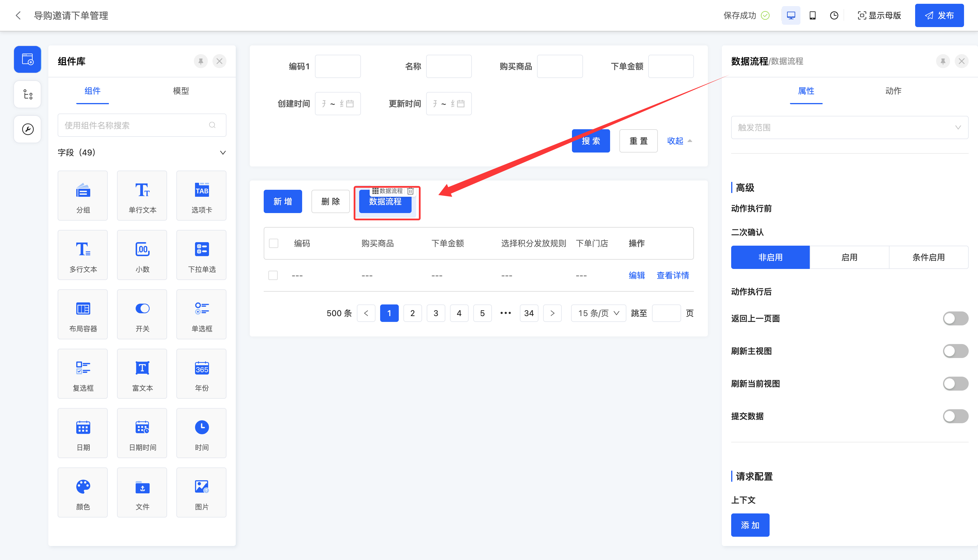Screen dimensions: 978x560
Task: Open the history clock icon
Action: [x=834, y=15]
